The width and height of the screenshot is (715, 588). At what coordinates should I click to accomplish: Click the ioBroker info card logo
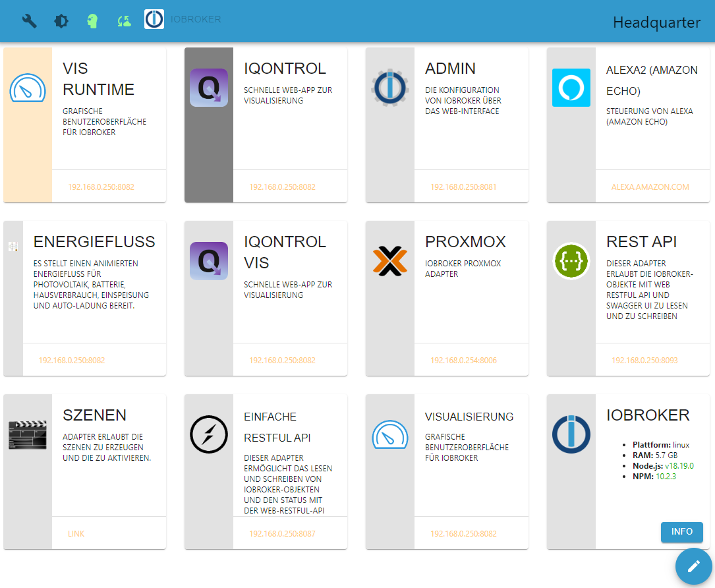tap(571, 434)
